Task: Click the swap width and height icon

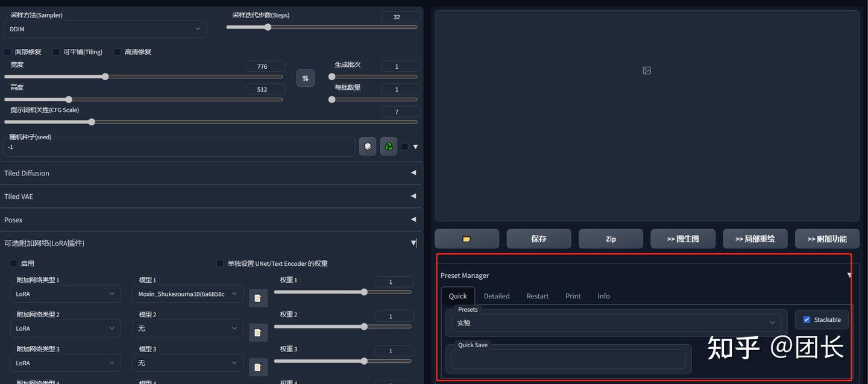Action: [306, 78]
